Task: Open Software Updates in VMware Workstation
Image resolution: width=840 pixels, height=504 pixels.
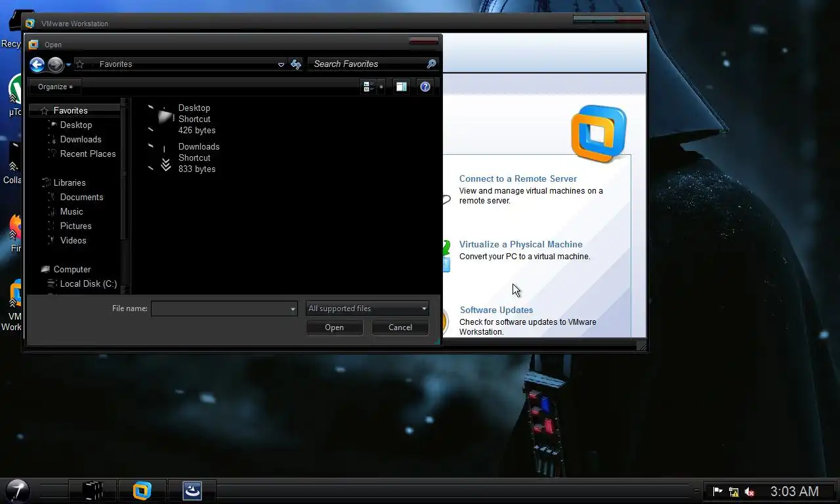Action: pyautogui.click(x=496, y=310)
